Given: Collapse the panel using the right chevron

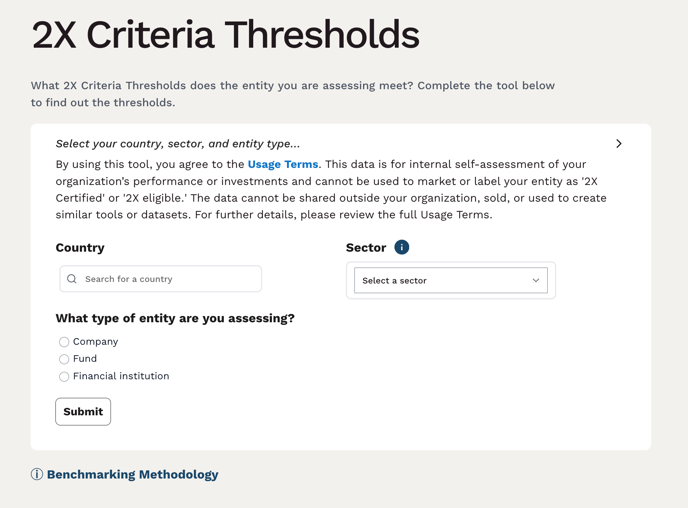Looking at the screenshot, I should (x=619, y=144).
